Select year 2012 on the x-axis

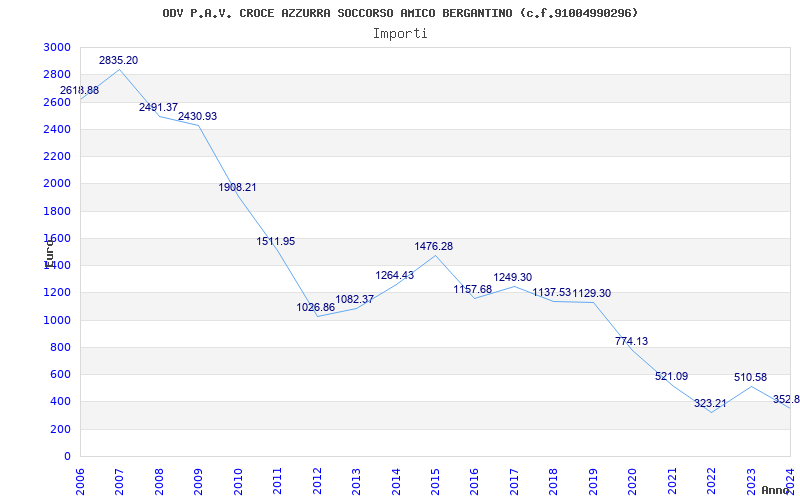pyautogui.click(x=317, y=481)
